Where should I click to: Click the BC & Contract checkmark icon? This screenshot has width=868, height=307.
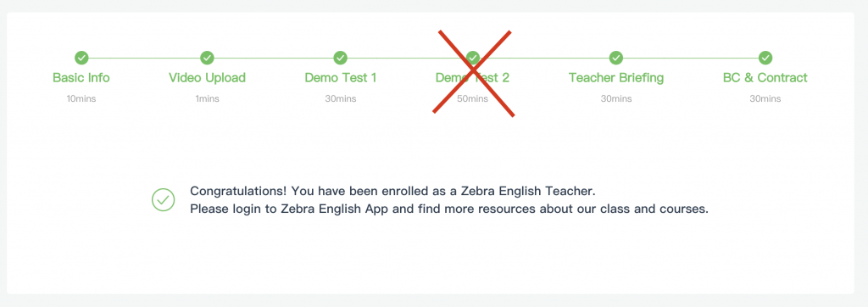coord(765,58)
